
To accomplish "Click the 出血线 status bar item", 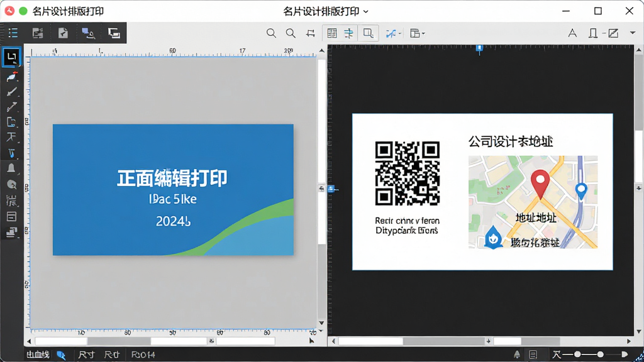I will pos(38,354).
